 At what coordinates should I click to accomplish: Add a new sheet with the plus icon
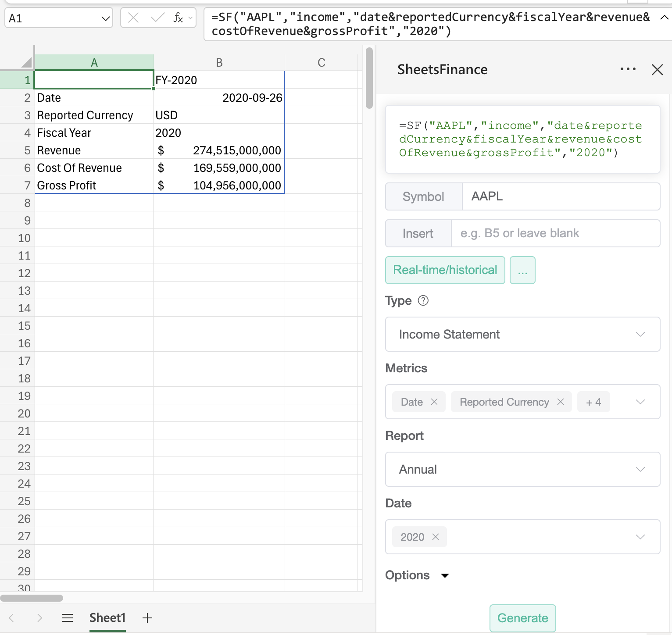click(147, 618)
